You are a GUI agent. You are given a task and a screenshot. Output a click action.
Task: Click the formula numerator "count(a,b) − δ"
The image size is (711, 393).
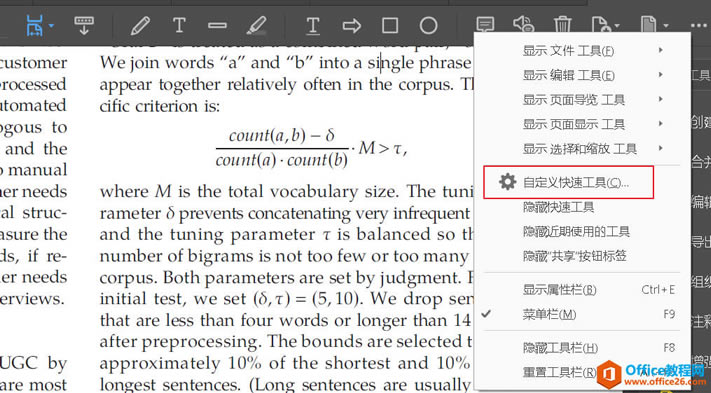coord(282,136)
